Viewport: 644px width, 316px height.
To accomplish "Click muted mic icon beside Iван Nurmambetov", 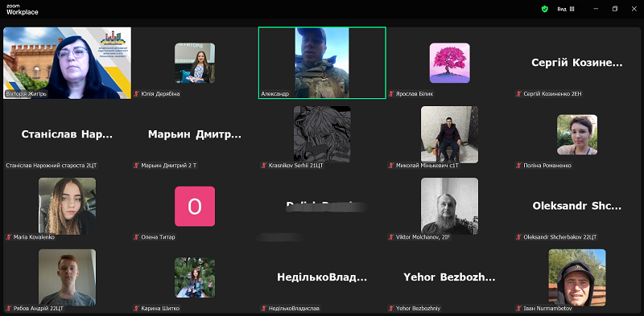I will (519, 309).
